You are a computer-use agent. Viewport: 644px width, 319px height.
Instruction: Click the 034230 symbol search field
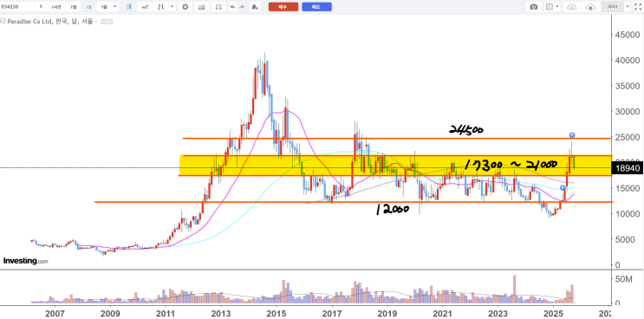[x=17, y=7]
